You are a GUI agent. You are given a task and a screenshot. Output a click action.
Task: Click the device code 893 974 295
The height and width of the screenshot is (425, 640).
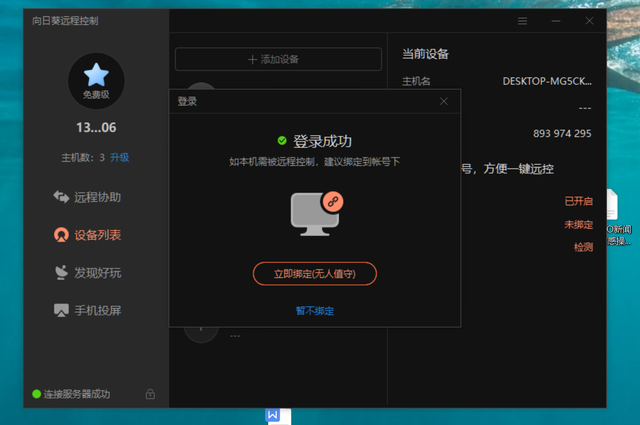coord(562,134)
